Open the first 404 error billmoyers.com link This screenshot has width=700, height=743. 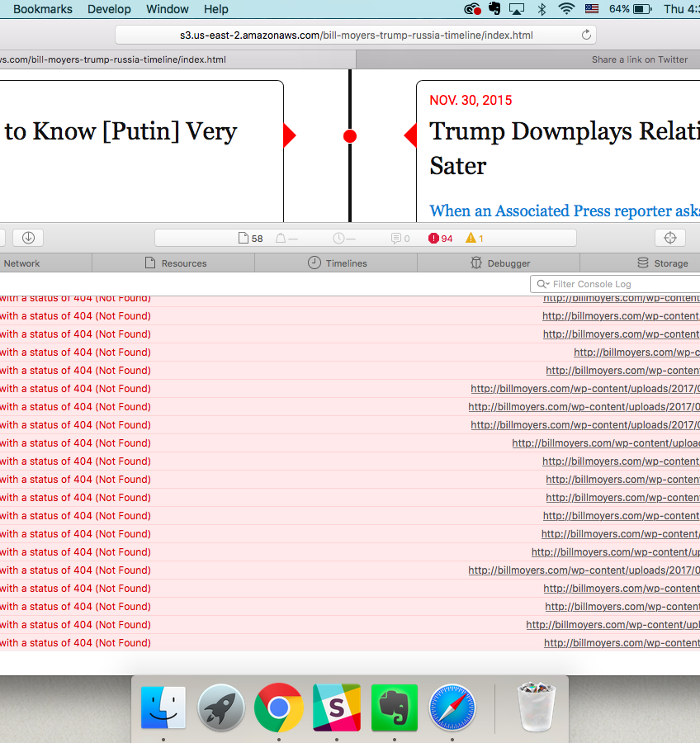click(x=621, y=298)
